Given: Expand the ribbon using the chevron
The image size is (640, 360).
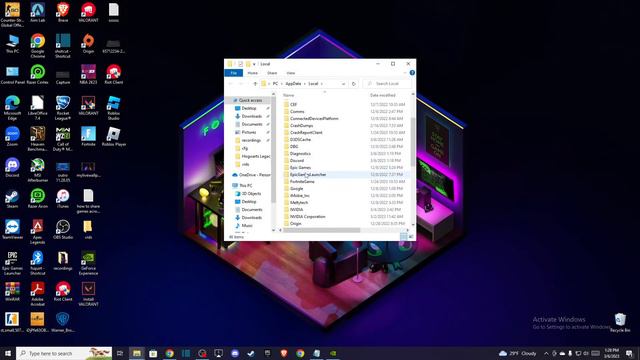Looking at the screenshot, I should 405,73.
